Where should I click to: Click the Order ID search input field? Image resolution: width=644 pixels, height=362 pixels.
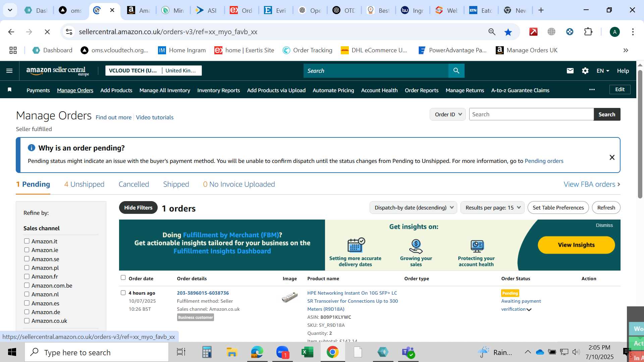[x=531, y=114]
